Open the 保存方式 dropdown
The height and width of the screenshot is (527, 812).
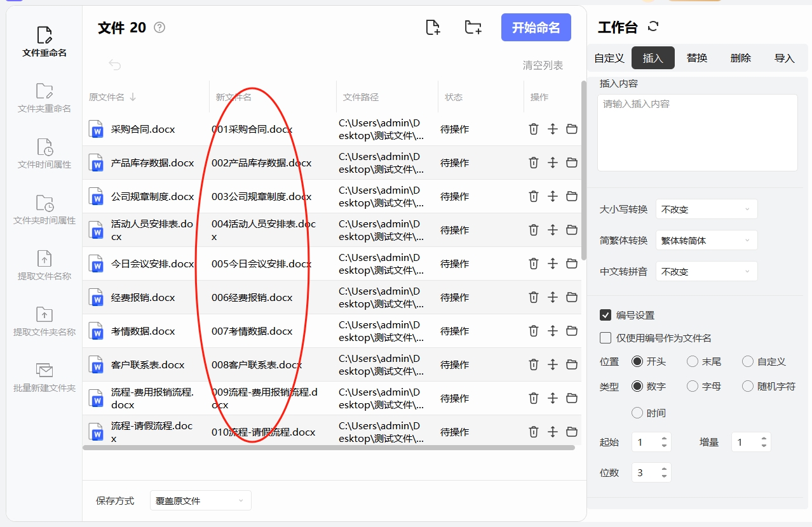click(x=201, y=500)
